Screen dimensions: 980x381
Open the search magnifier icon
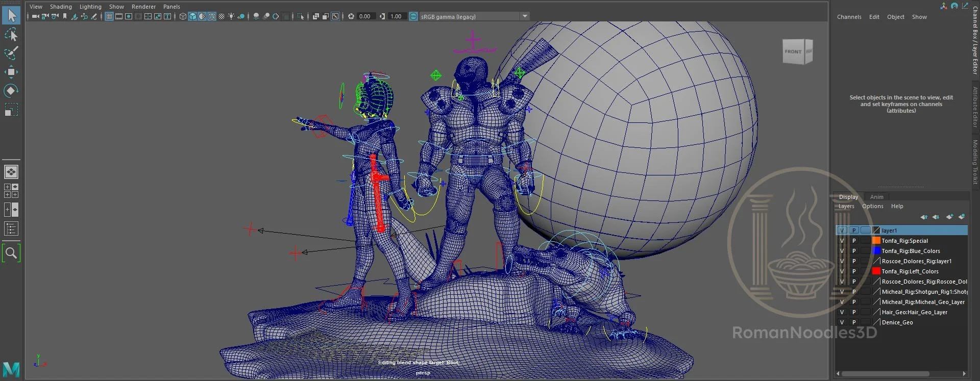(x=11, y=253)
